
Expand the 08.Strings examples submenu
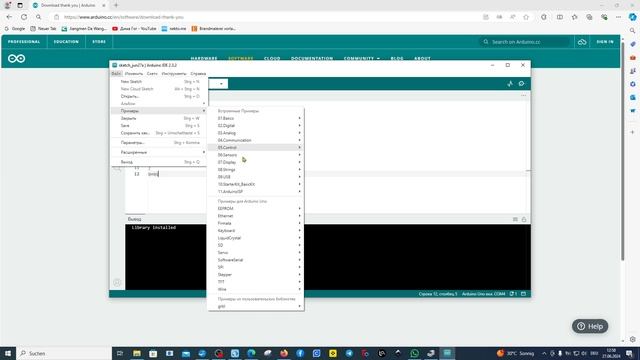(256, 170)
